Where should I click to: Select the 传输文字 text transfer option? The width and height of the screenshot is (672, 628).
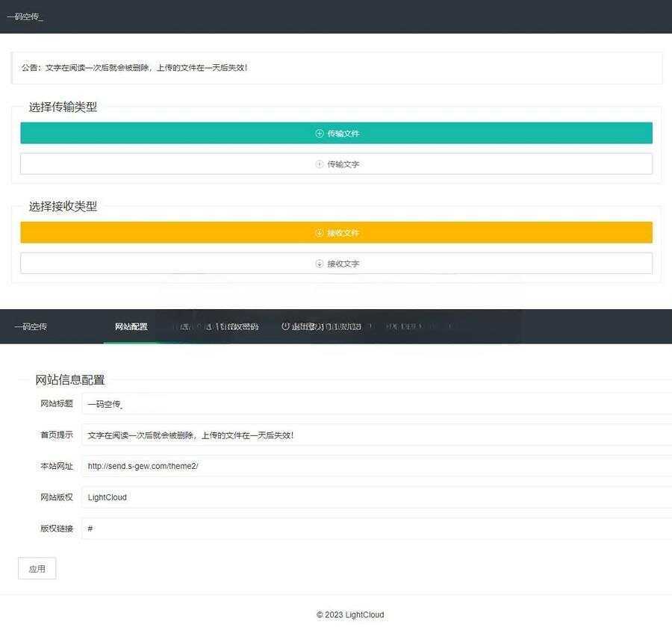pyautogui.click(x=336, y=164)
